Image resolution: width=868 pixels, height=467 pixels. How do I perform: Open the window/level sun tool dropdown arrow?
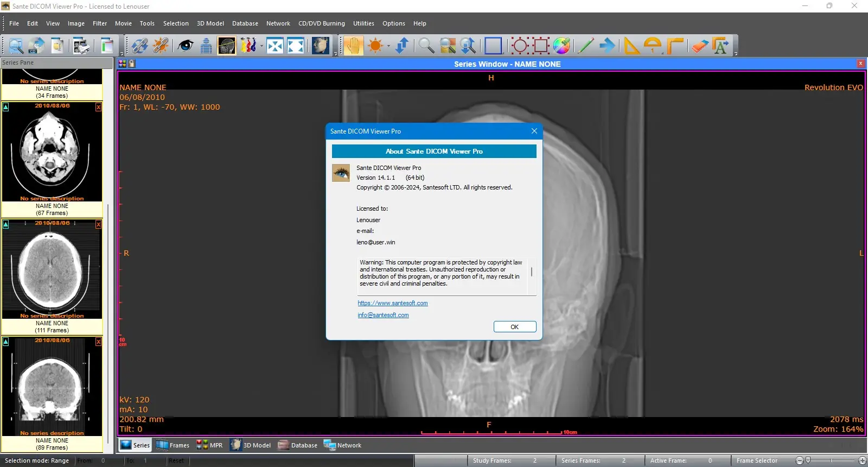click(x=388, y=46)
